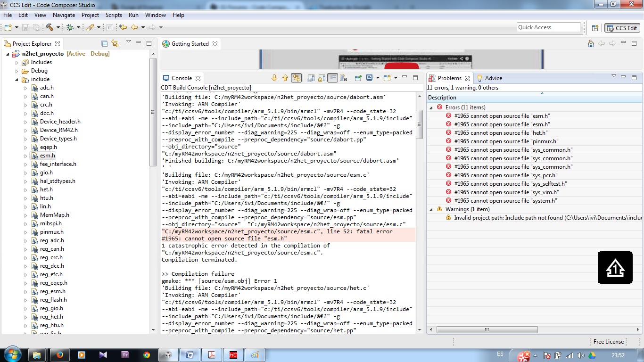Open the Scripts menu
The height and width of the screenshot is (362, 644).
tap(114, 15)
